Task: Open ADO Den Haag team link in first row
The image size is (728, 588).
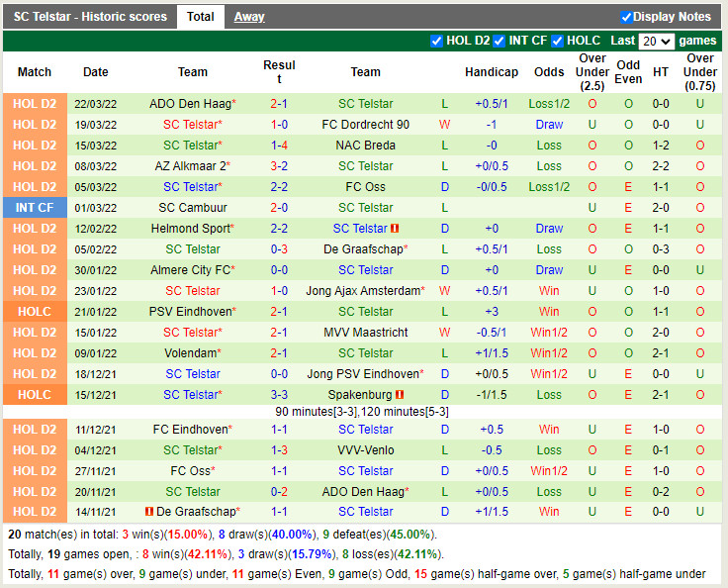Action: pyautogui.click(x=190, y=104)
